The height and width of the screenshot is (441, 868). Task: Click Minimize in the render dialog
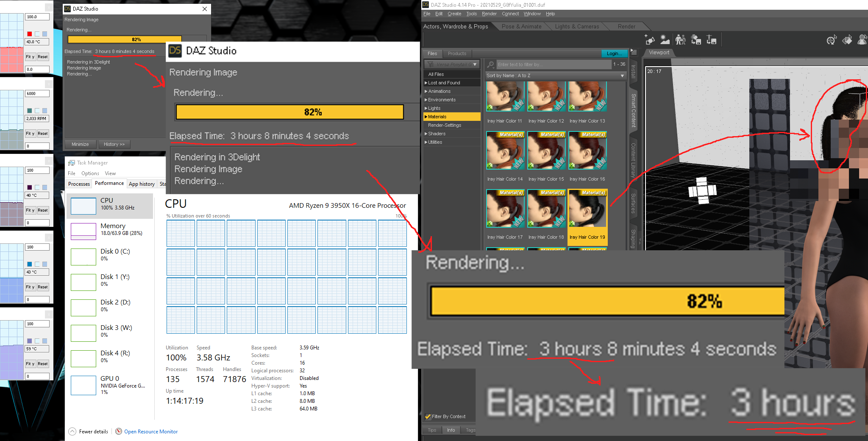80,144
